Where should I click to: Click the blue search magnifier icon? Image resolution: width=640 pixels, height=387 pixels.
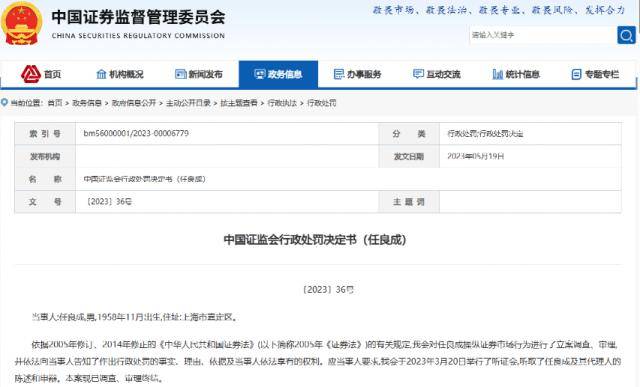[x=626, y=35]
